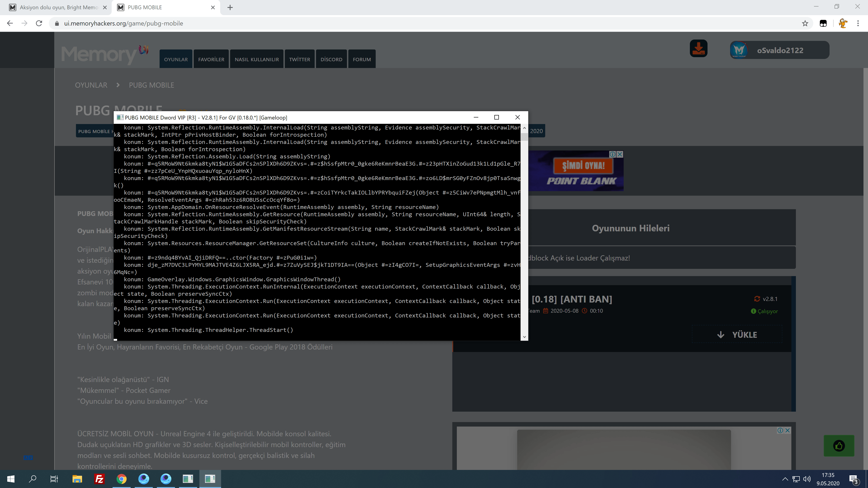The width and height of the screenshot is (868, 488).
Task: Click the red download icon in site header
Action: click(698, 49)
